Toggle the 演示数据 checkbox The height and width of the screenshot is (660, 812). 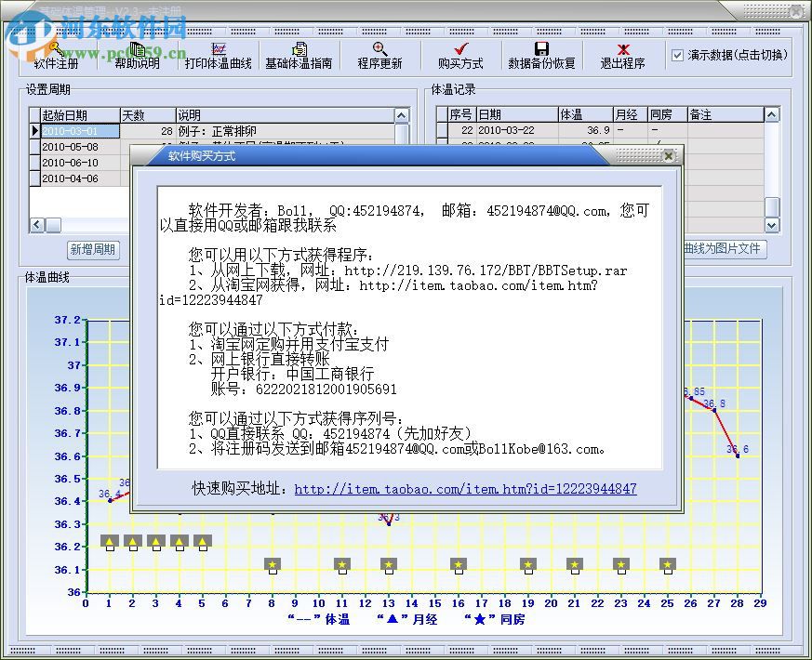[677, 55]
